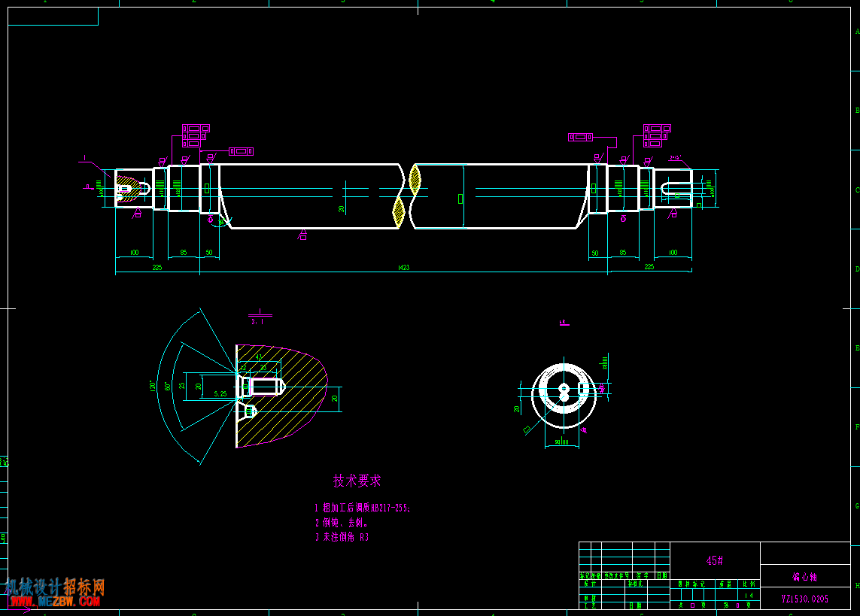Image resolution: width=860 pixels, height=616 pixels.
Task: Select the right 225 length dimension
Action: [x=649, y=268]
